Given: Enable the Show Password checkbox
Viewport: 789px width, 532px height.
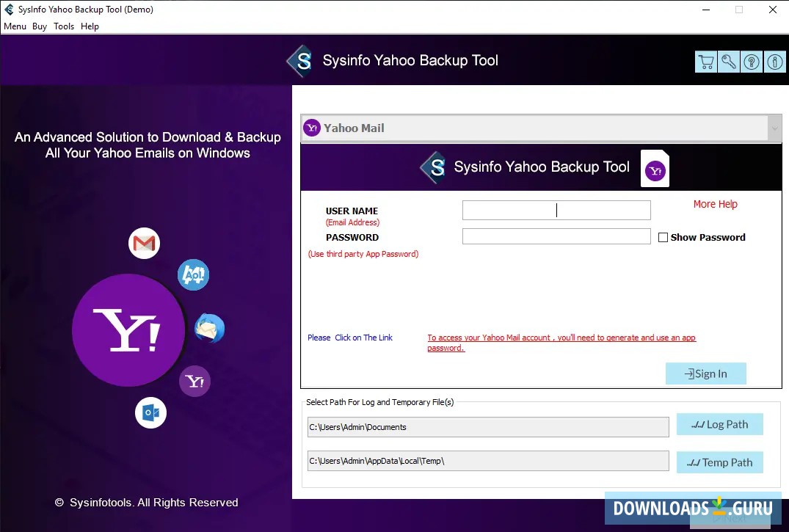Looking at the screenshot, I should pos(663,237).
